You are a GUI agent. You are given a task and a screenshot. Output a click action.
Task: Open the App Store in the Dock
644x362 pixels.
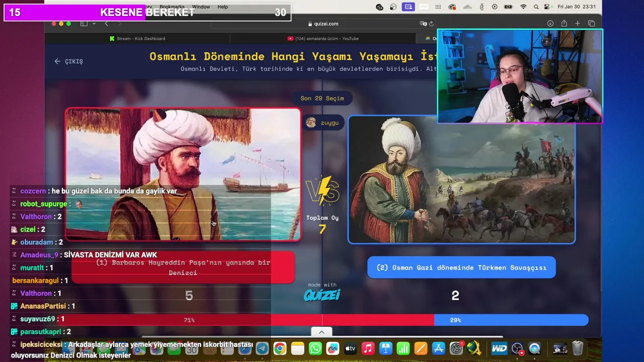click(438, 348)
